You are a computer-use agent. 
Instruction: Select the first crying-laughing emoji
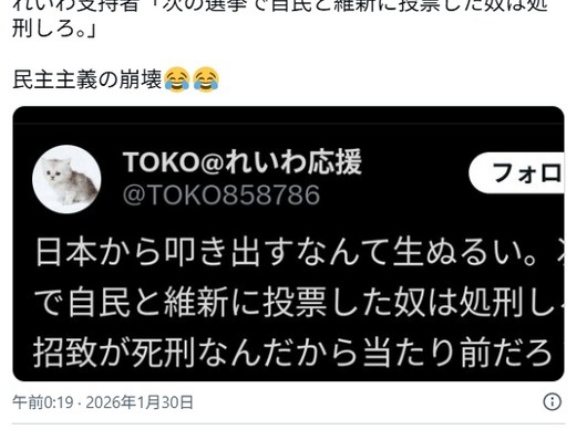177,79
